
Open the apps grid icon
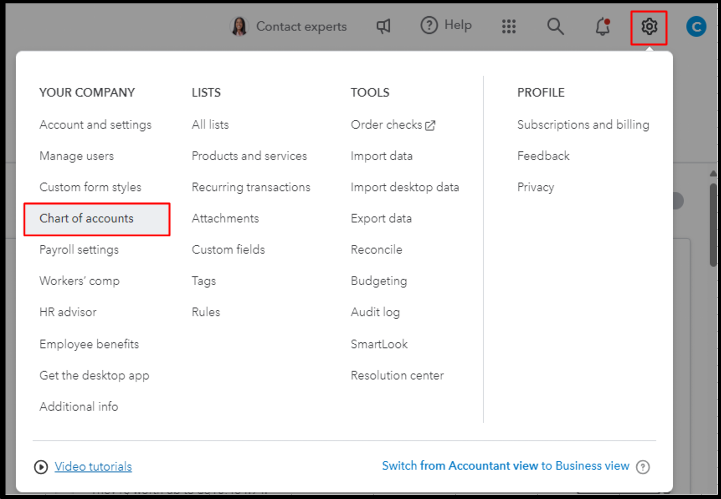pos(509,26)
